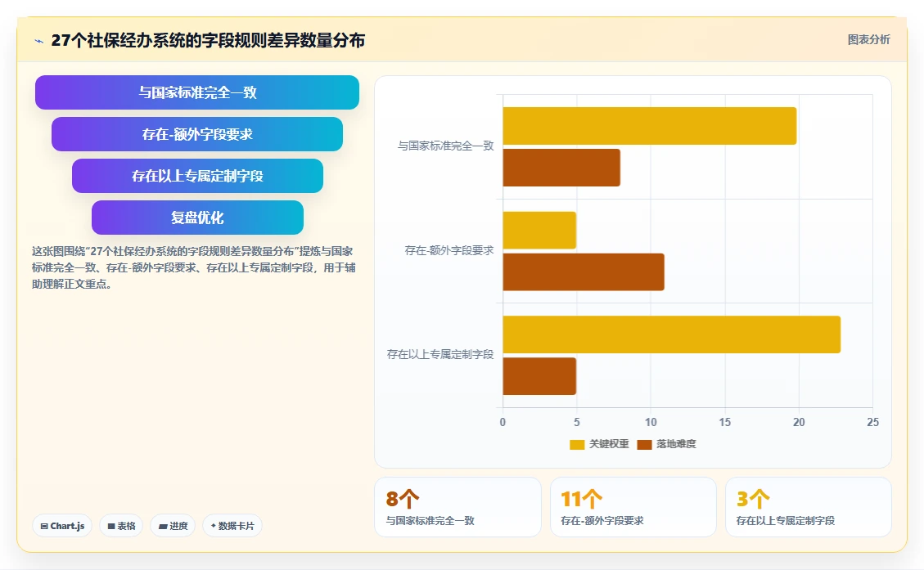Click yellow bar for 存在以上专属定制字段
This screenshot has width=924, height=570.
pos(672,334)
